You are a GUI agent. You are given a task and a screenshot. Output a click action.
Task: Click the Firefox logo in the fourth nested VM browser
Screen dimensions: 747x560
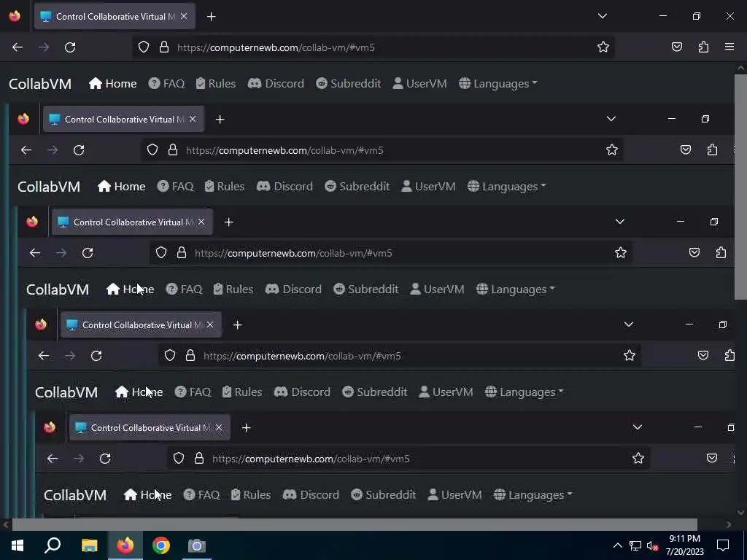(50, 427)
